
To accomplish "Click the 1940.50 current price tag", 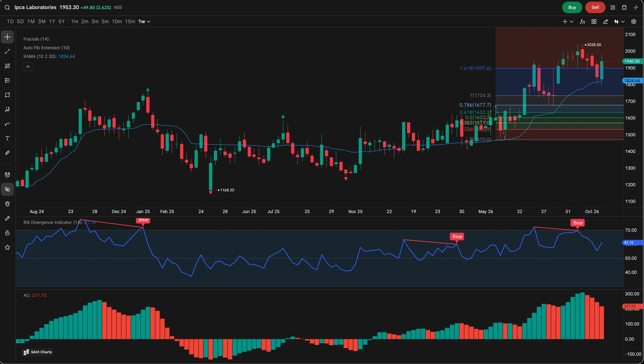I will pyautogui.click(x=632, y=61).
